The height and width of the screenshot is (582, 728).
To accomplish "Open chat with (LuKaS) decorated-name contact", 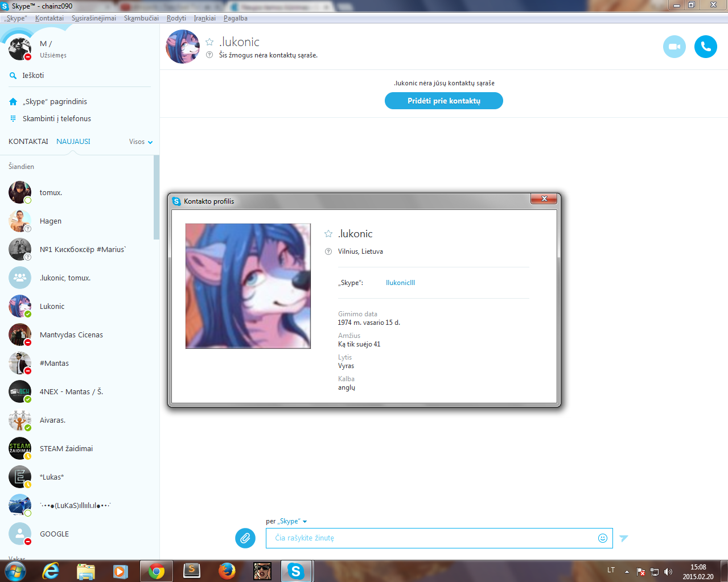I will pyautogui.click(x=77, y=505).
